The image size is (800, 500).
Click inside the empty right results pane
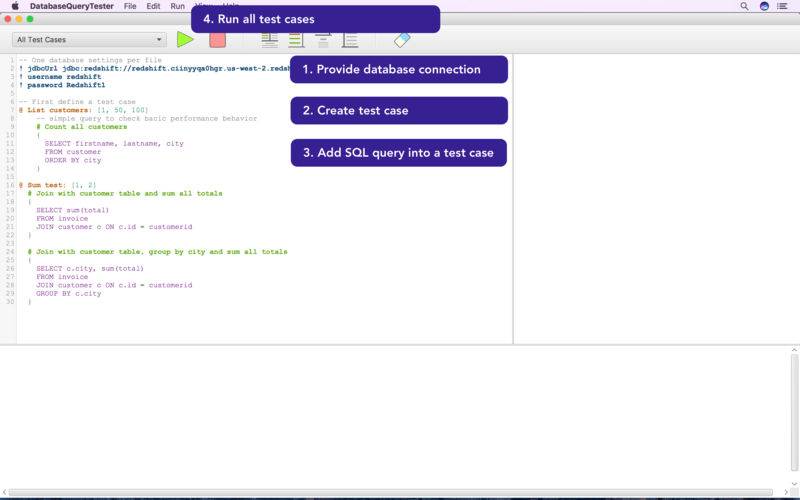click(x=657, y=199)
